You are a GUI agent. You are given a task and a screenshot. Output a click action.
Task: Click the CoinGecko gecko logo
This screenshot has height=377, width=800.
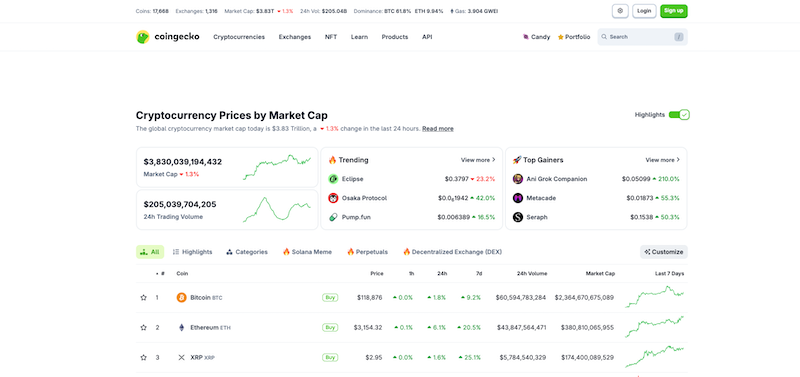(142, 37)
